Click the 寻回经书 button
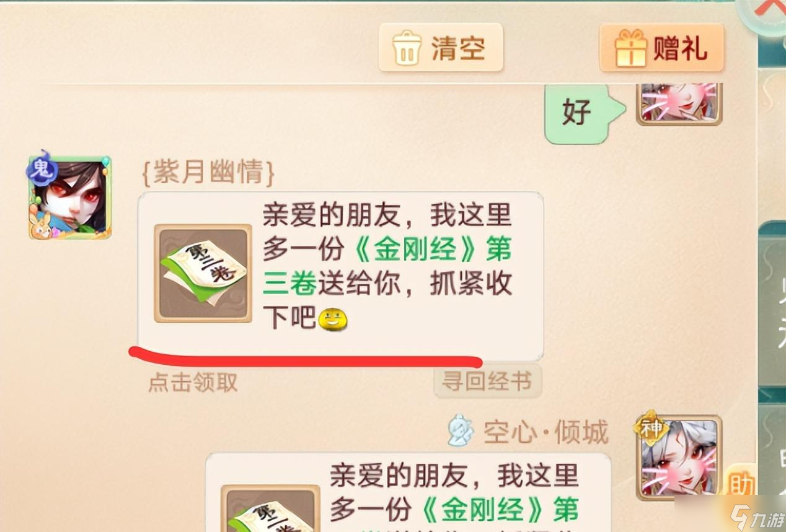 [x=488, y=381]
